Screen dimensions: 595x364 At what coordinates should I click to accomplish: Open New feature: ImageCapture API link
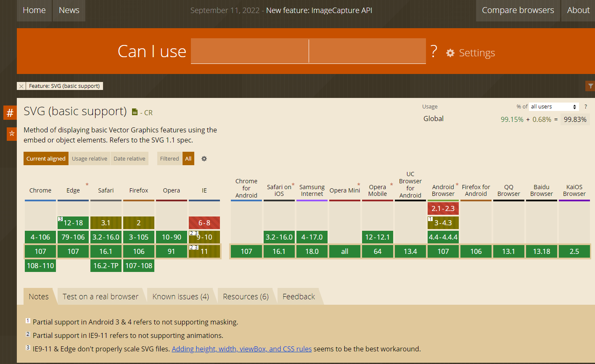coord(319,11)
